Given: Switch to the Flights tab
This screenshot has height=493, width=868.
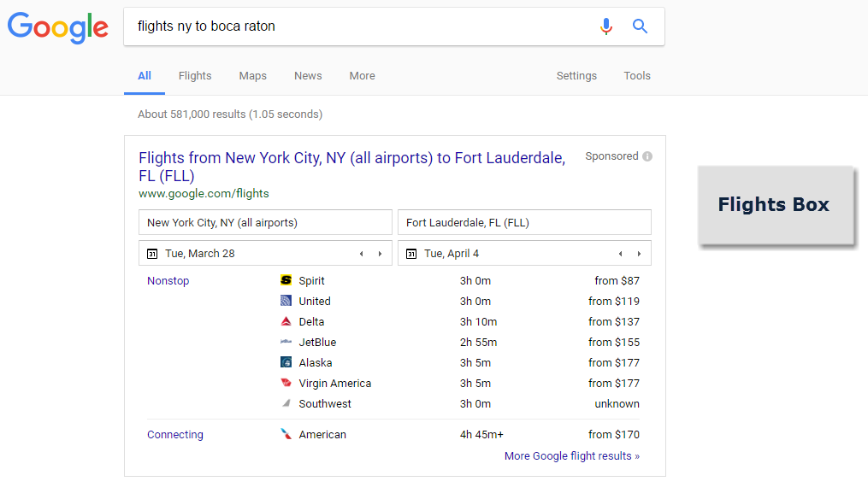Looking at the screenshot, I should coord(195,76).
